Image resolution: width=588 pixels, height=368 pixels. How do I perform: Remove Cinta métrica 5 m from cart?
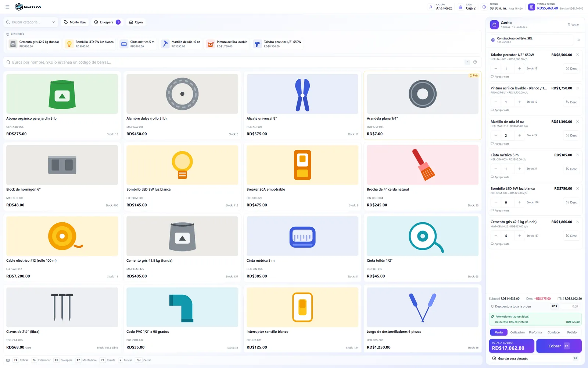point(577,155)
